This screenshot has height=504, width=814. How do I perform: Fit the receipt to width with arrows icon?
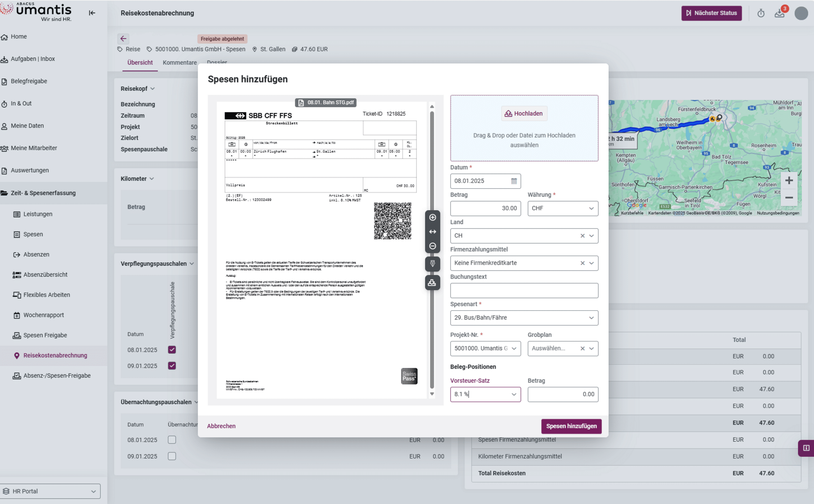coord(432,232)
